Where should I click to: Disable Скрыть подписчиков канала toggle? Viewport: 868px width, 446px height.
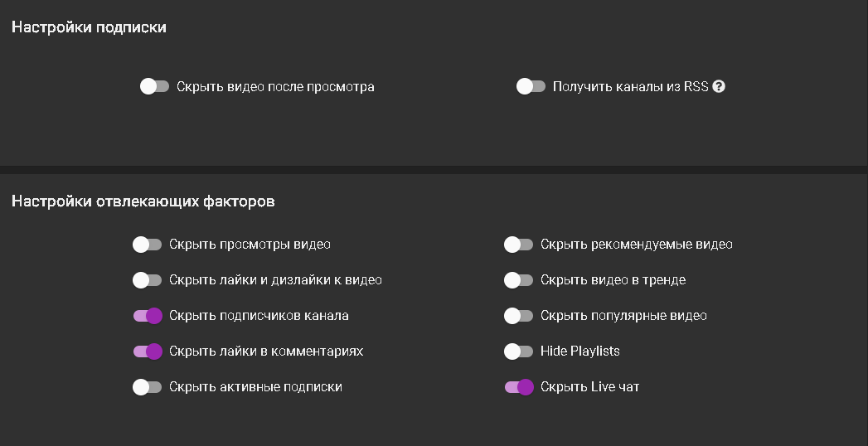147,316
